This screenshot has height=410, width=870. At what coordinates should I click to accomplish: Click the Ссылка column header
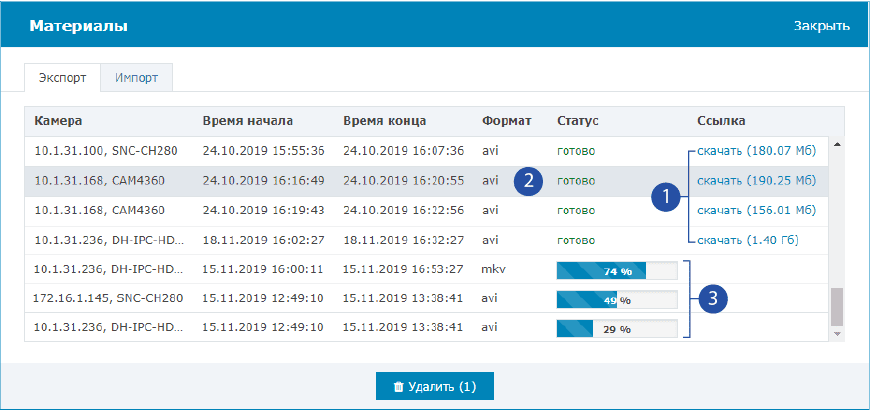[x=721, y=121]
